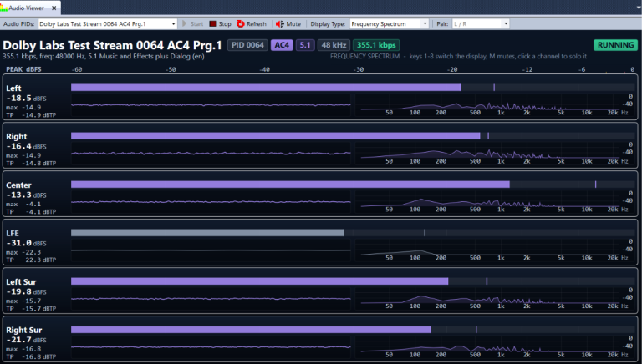The height and width of the screenshot is (364, 642).
Task: Click the 5.1 channel layout badge
Action: 305,45
